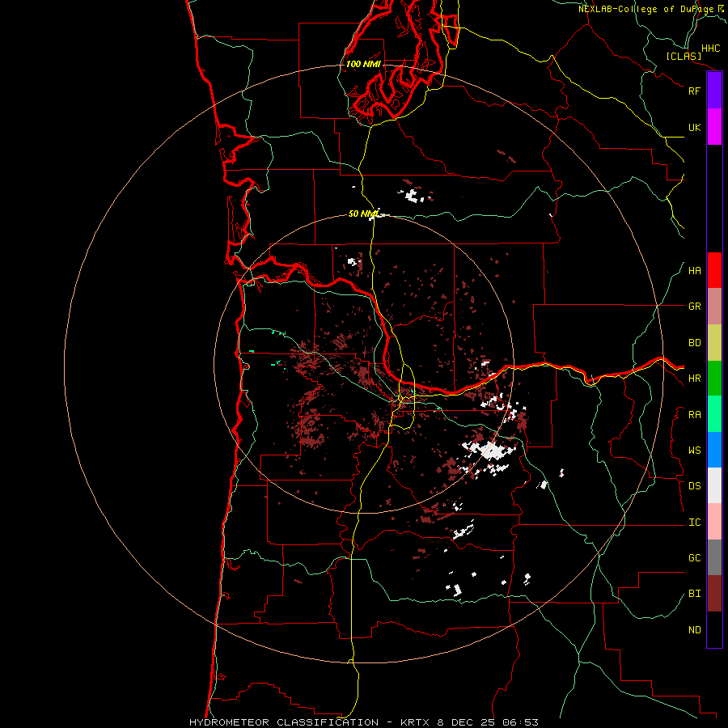
Task: Click the 'RA' legend label
Action: [694, 415]
